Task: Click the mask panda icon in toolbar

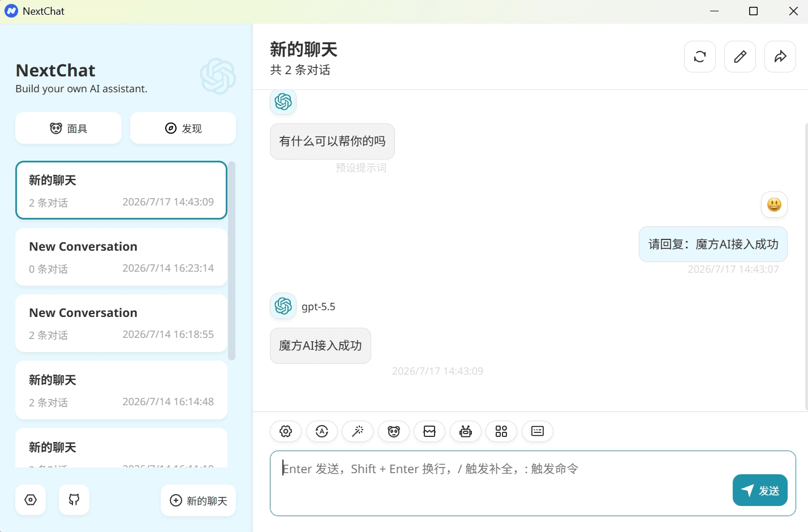Action: click(394, 431)
